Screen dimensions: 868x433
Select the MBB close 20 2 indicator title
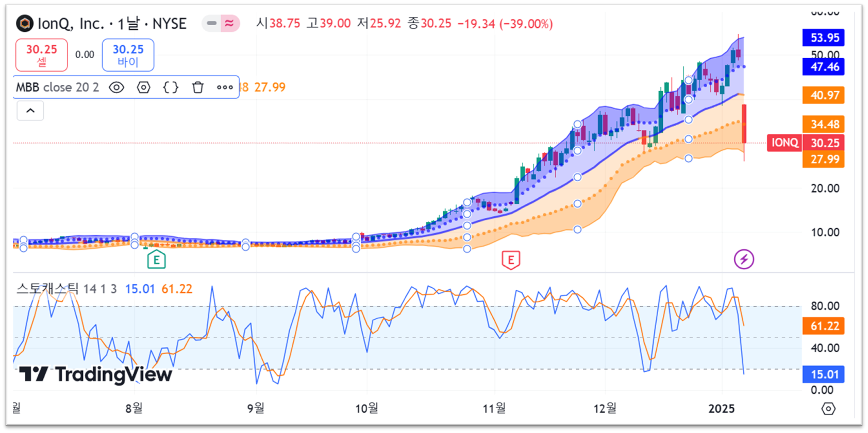coord(58,87)
